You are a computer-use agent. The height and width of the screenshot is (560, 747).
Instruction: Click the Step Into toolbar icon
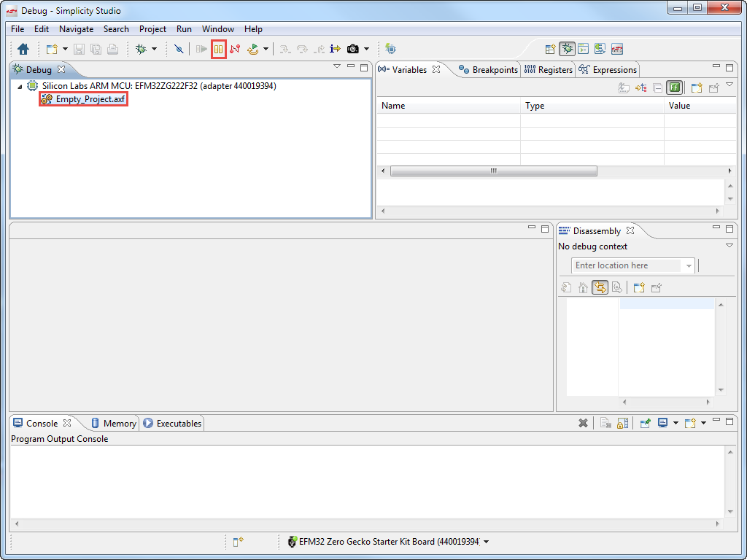click(x=285, y=49)
